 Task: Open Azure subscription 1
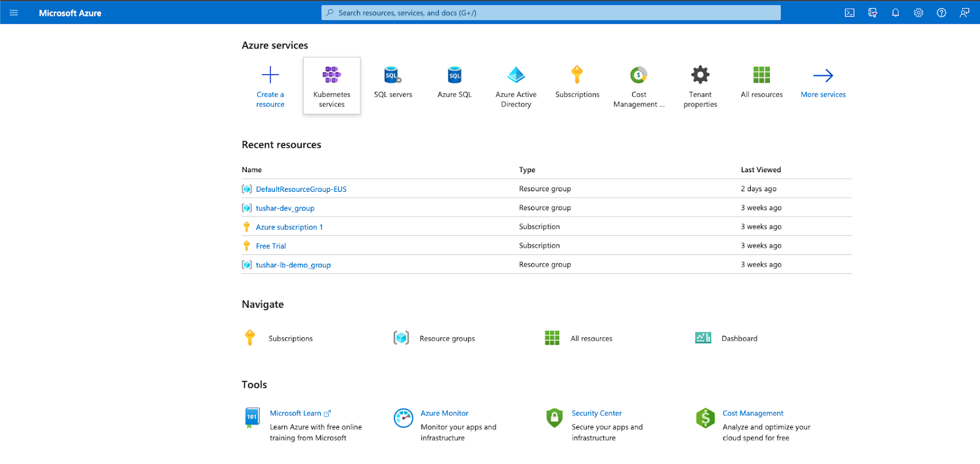click(289, 227)
